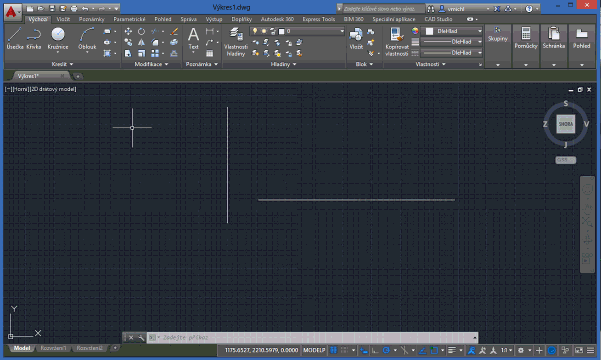Select the Array tool icon
Image resolution: width=601 pixels, height=360 pixels.
(155, 53)
